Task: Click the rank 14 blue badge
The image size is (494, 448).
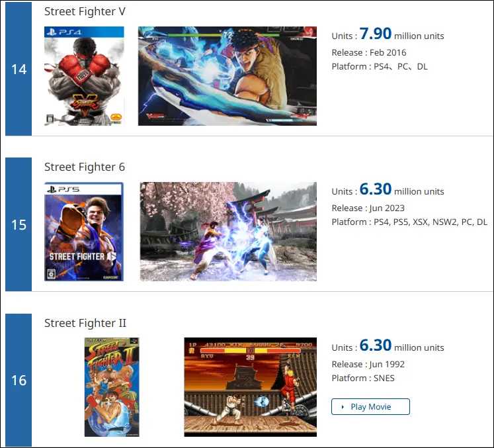Action: (x=19, y=69)
